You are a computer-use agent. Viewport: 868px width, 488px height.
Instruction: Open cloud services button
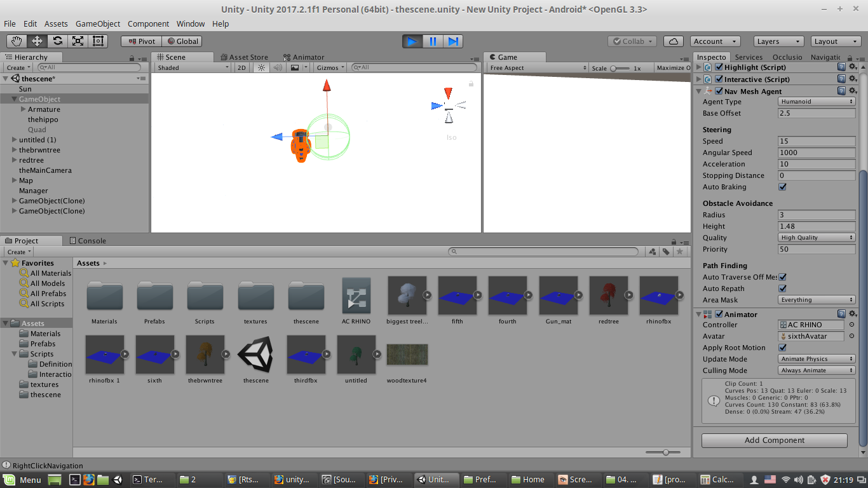click(674, 41)
